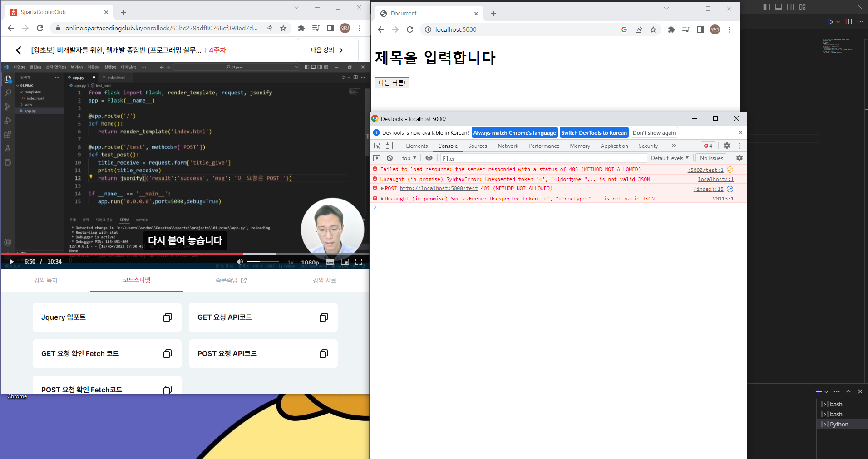The image size is (868, 459).
Task: Enter fullscreen on the lecture video
Action: (x=359, y=262)
